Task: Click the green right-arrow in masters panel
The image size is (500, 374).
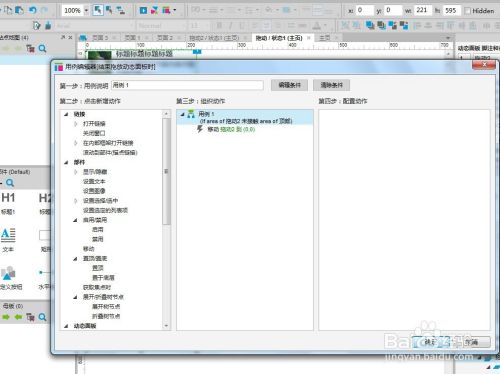Action: tap(6, 317)
